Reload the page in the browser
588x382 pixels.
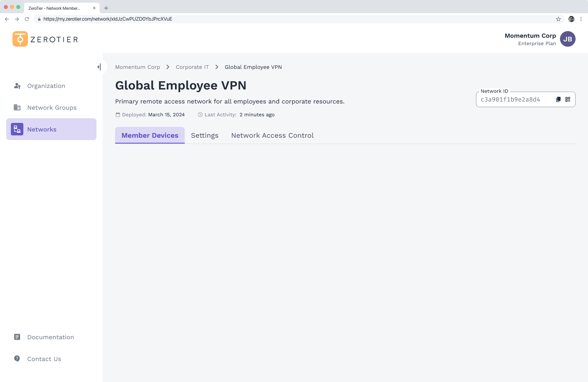point(27,19)
